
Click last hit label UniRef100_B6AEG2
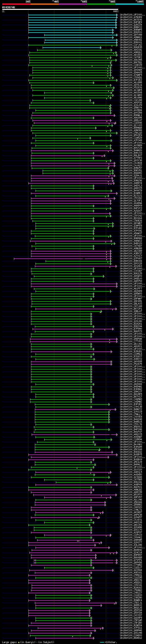[131, 638]
